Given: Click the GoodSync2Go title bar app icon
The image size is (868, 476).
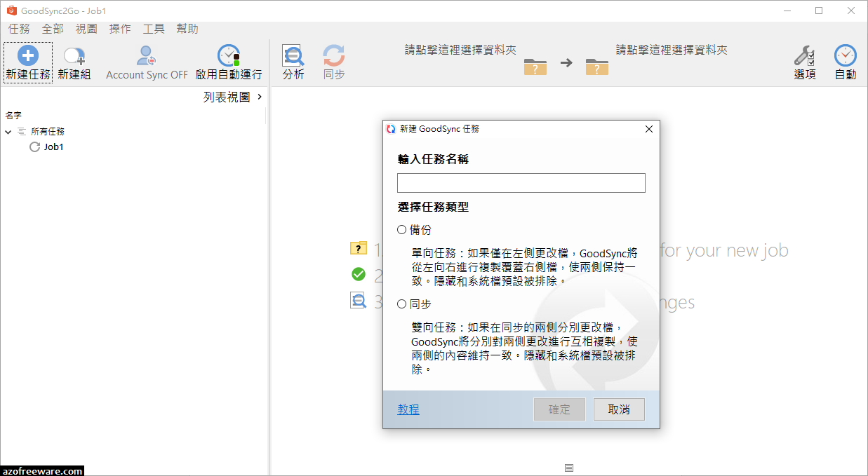Looking at the screenshot, I should (11, 11).
